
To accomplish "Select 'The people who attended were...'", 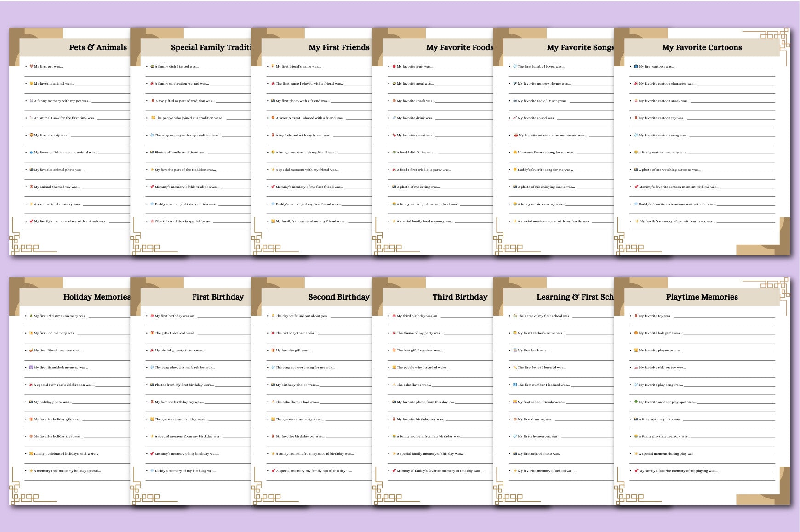I will 423,368.
